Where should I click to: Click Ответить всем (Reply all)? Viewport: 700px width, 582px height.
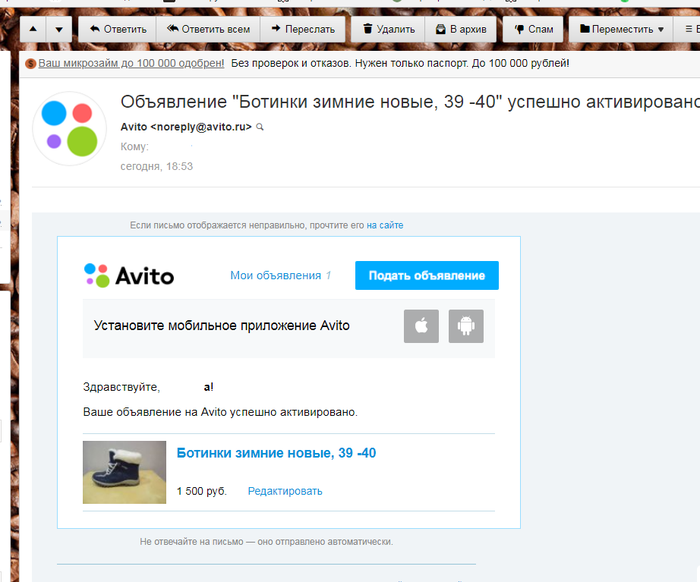[208, 29]
